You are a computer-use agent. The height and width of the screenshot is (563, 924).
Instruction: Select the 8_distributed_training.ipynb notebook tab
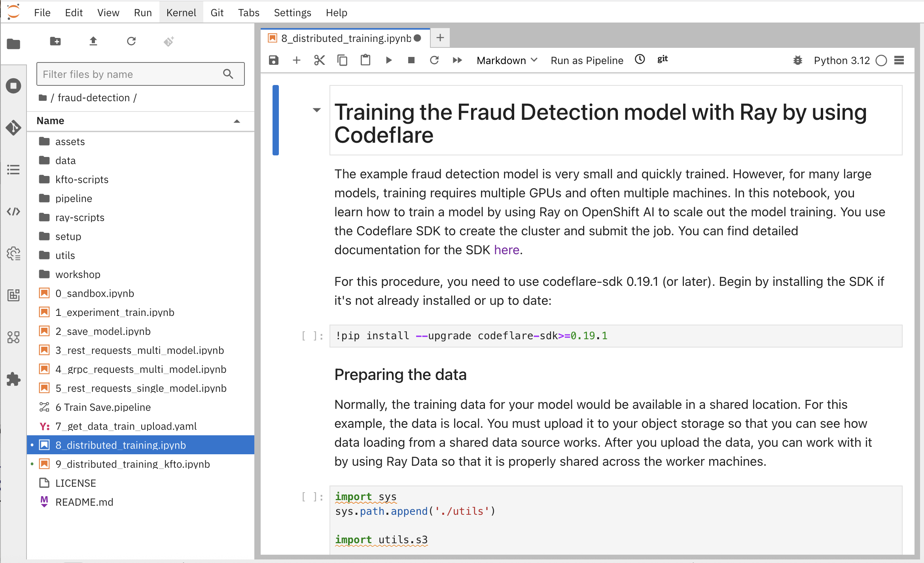(x=346, y=38)
